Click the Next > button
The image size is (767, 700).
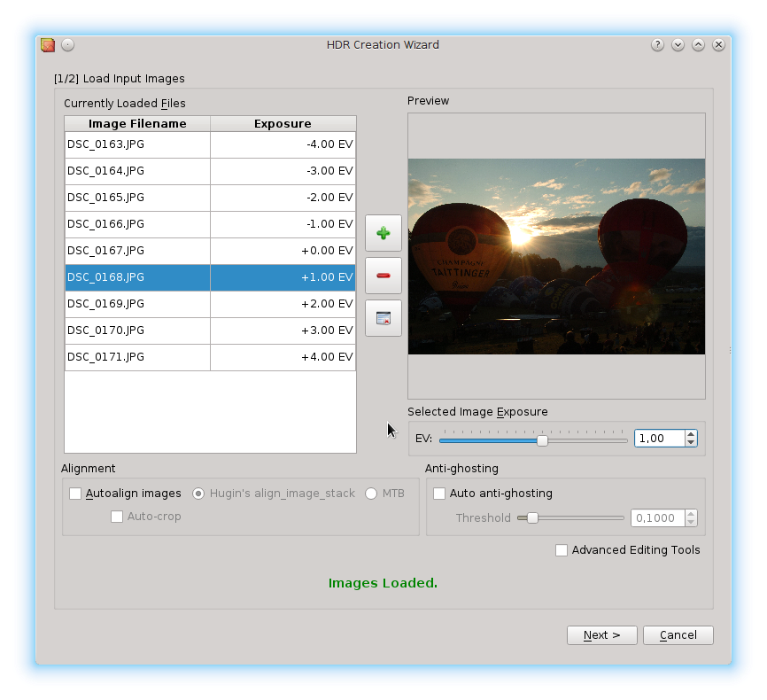point(602,635)
